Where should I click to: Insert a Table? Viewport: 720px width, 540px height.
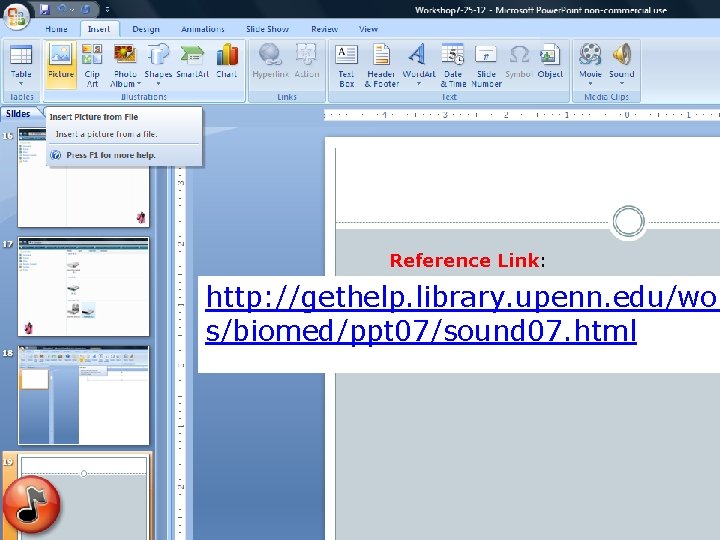21,61
